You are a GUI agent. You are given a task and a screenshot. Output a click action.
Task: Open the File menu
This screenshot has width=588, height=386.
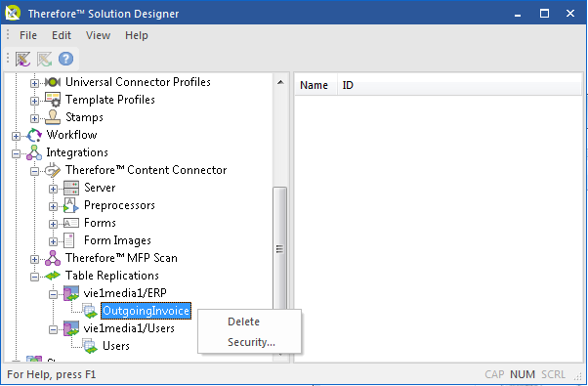pyautogui.click(x=28, y=35)
